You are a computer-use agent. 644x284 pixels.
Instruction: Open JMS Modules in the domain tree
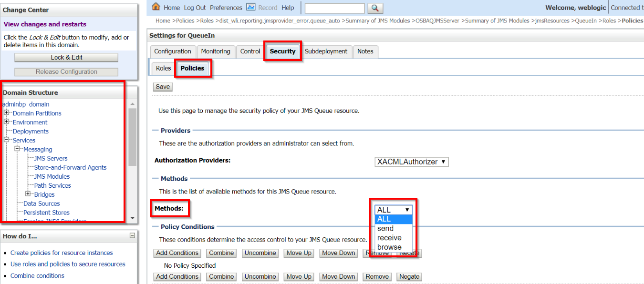pyautogui.click(x=52, y=176)
